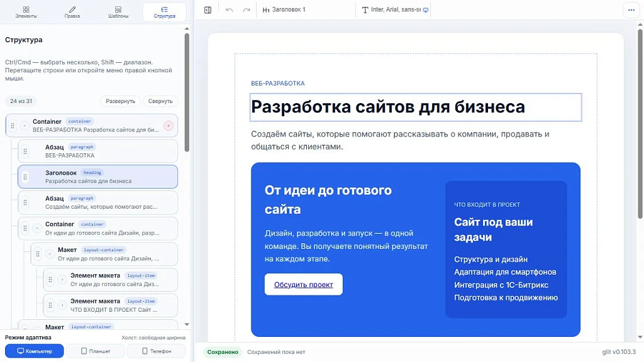Click the 'Дизайн, разработка и запуск' paragraph

[347, 246]
